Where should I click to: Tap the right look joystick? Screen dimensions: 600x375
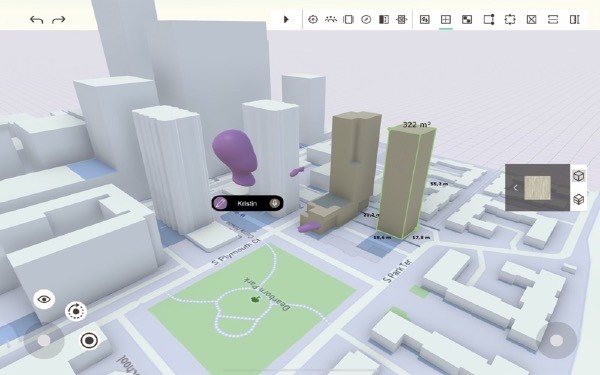pos(556,341)
